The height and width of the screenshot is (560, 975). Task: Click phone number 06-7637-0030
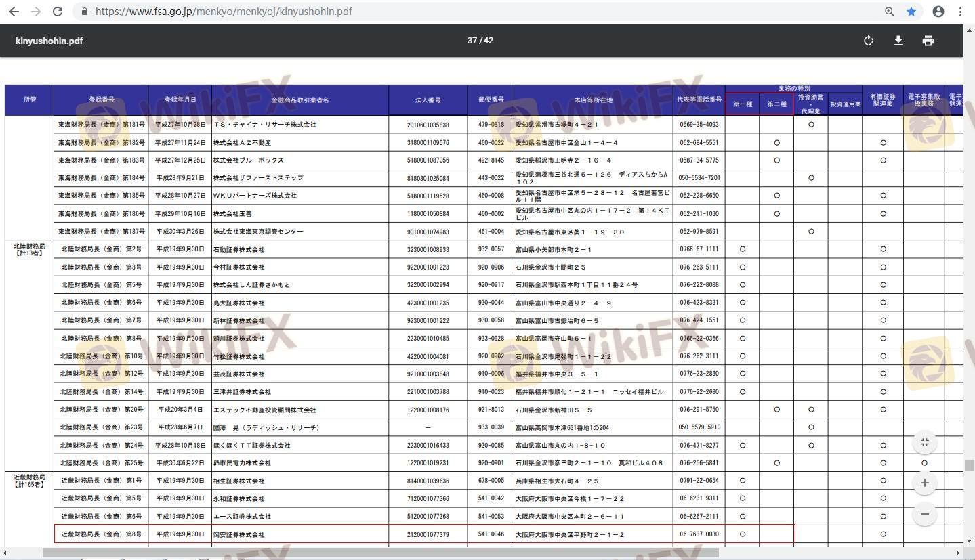699,535
